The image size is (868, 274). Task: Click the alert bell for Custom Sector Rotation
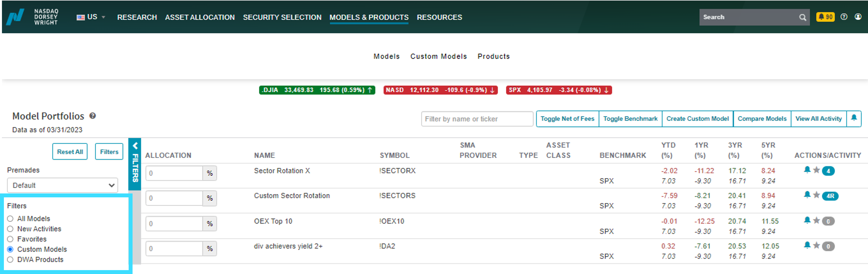807,195
